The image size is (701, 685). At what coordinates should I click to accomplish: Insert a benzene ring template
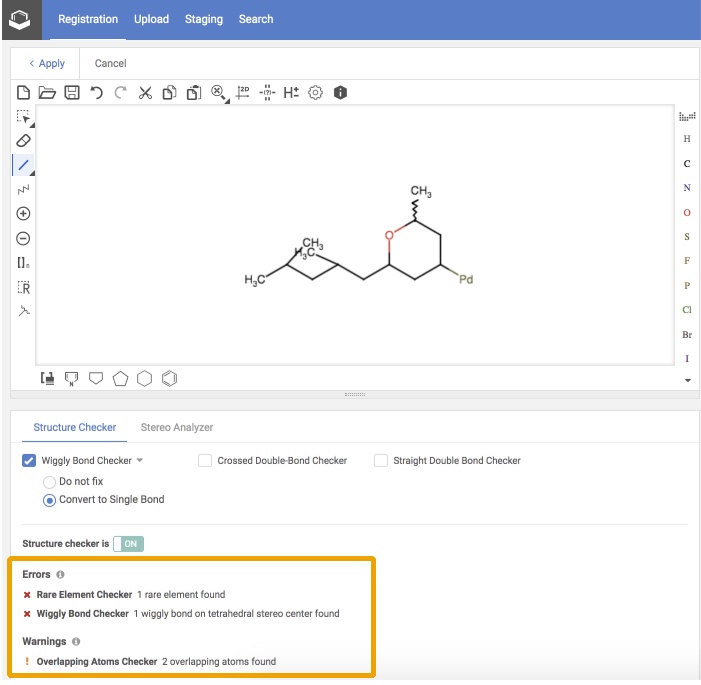(170, 378)
